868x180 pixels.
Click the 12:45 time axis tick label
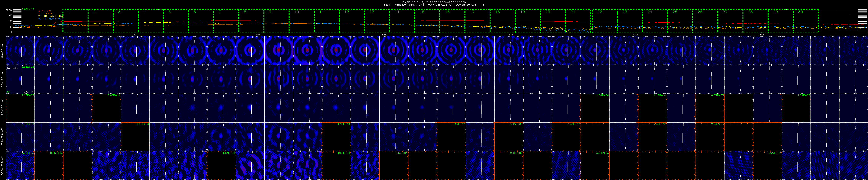[x=259, y=35]
